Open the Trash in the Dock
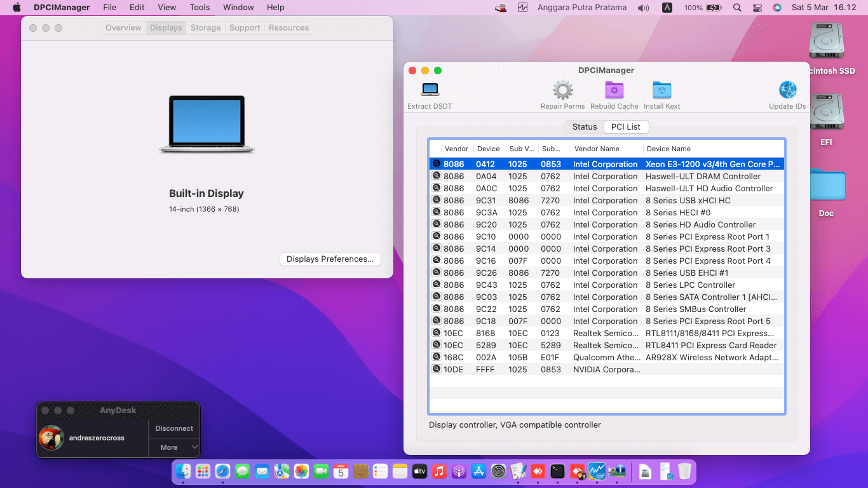The image size is (868, 488). pyautogui.click(x=684, y=471)
